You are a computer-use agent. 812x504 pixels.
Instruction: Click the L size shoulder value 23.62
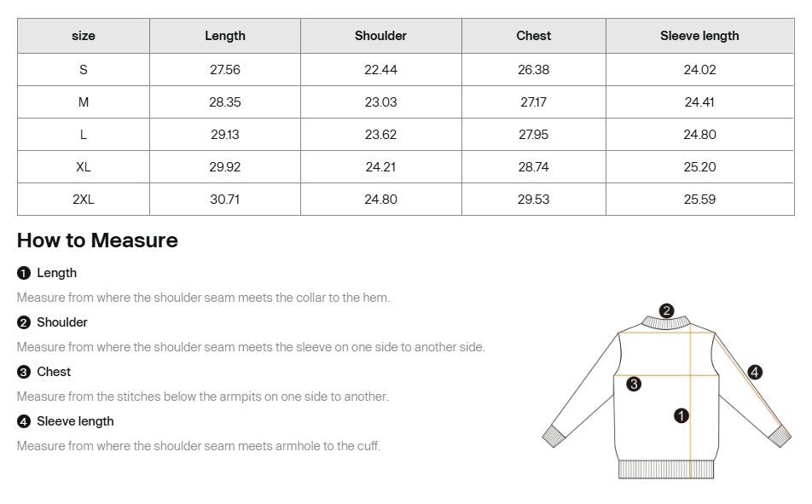tap(380, 135)
